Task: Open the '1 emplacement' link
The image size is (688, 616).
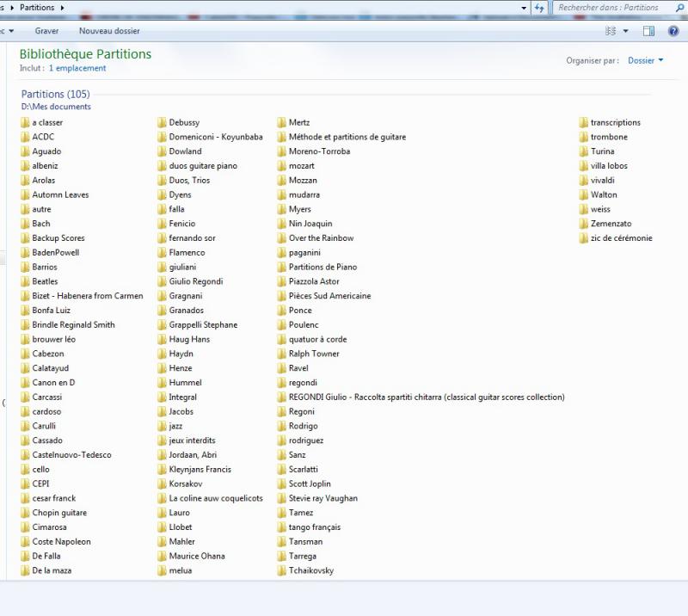Action: coord(77,68)
